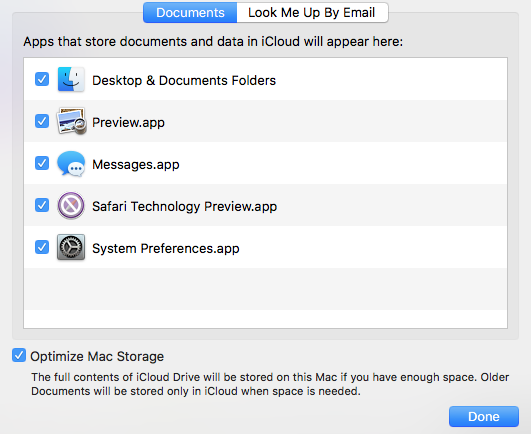The image size is (531, 434).
Task: Disable iCloud for Messages.app checkbox
Action: [x=42, y=163]
